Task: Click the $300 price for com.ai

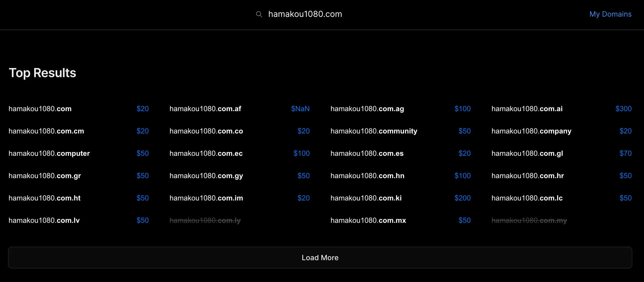Action: [x=623, y=109]
